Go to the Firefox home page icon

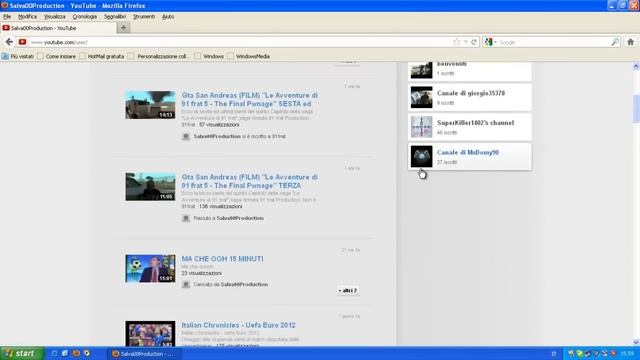[x=631, y=42]
